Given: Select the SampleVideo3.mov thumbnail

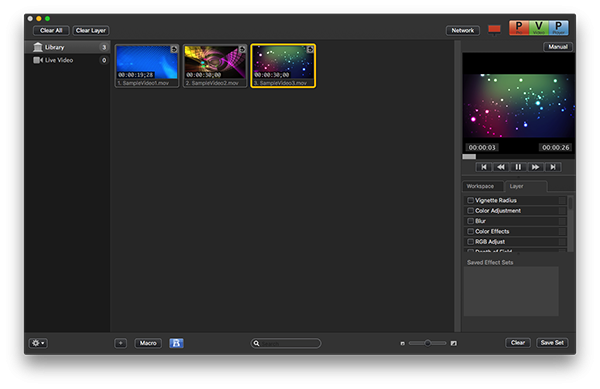Looking at the screenshot, I should (x=283, y=66).
